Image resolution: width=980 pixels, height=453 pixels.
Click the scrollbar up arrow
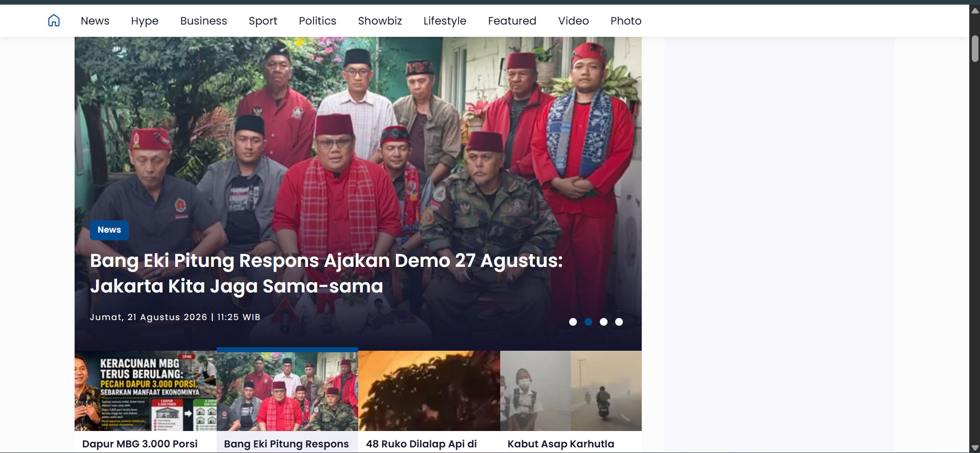point(975,10)
